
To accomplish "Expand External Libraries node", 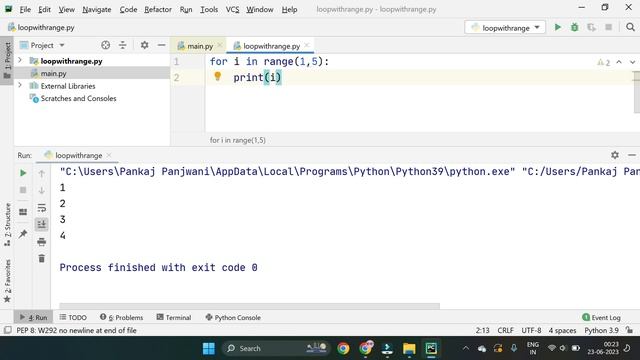I will [x=20, y=86].
